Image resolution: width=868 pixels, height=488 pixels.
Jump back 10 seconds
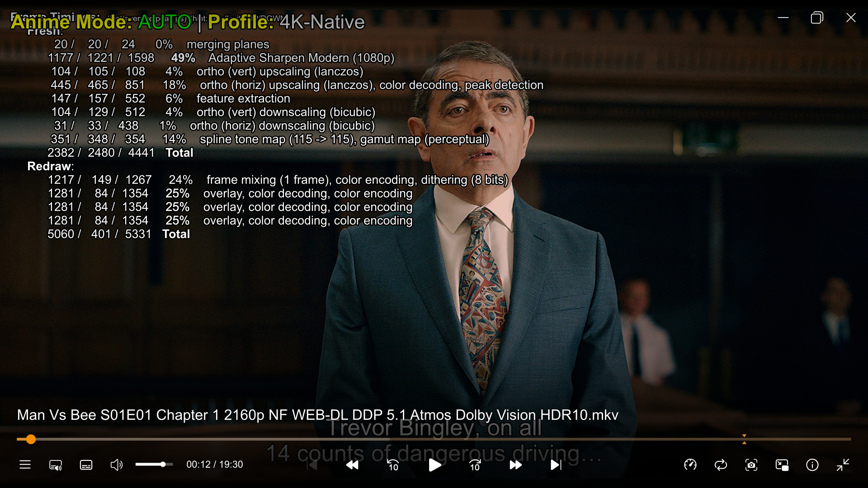393,465
